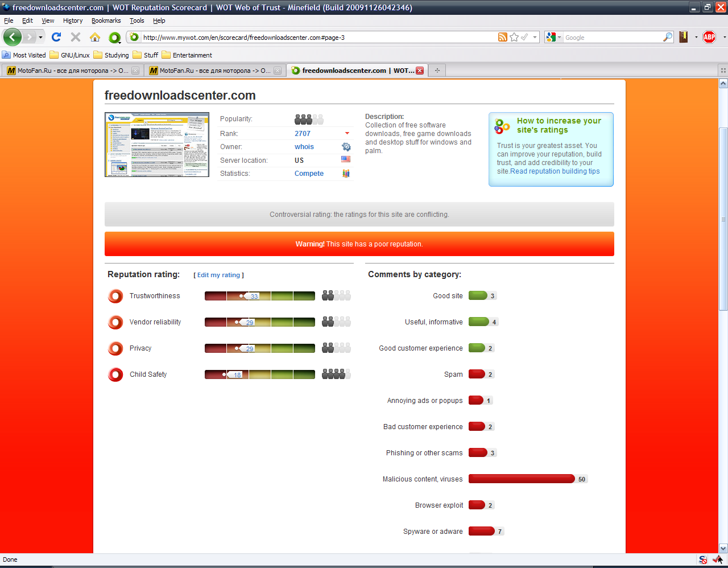This screenshot has height=568, width=728.
Task: Open the Compete statistics link
Action: click(309, 174)
